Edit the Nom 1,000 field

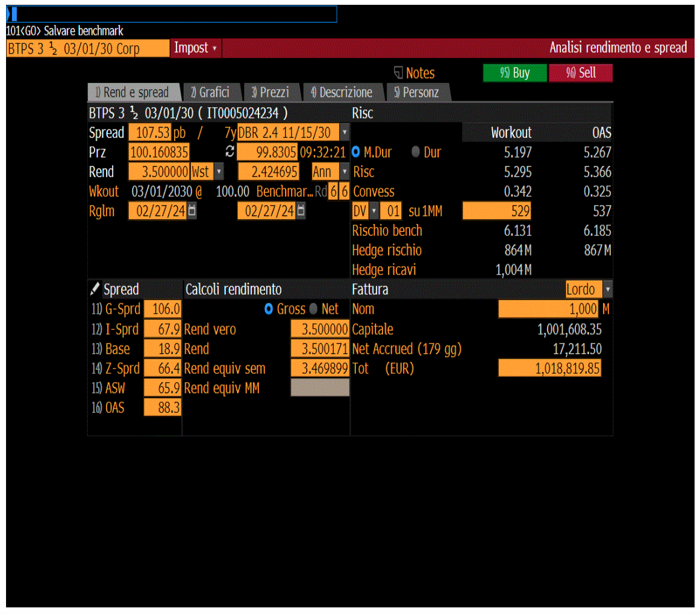coord(548,309)
